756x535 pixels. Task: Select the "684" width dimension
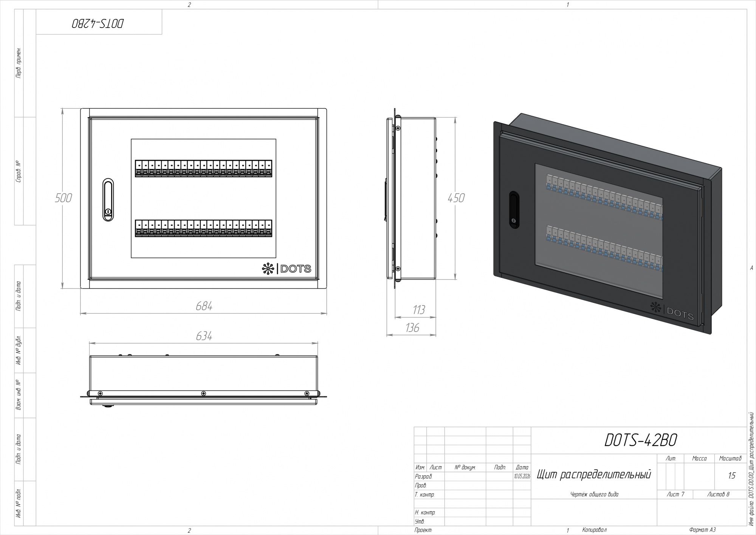coord(204,306)
